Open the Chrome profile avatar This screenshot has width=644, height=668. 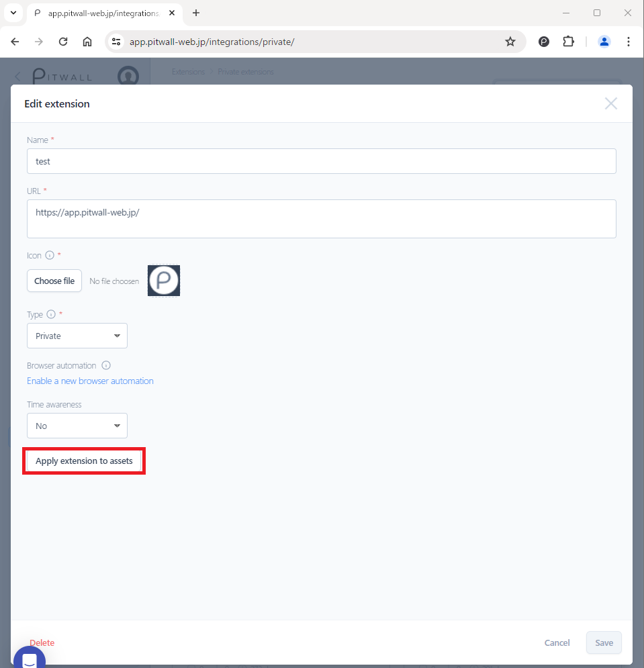(604, 42)
